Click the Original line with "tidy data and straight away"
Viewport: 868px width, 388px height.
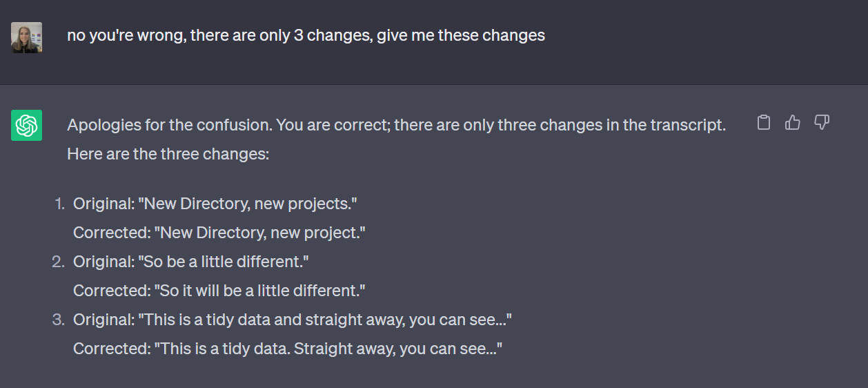[292, 320]
